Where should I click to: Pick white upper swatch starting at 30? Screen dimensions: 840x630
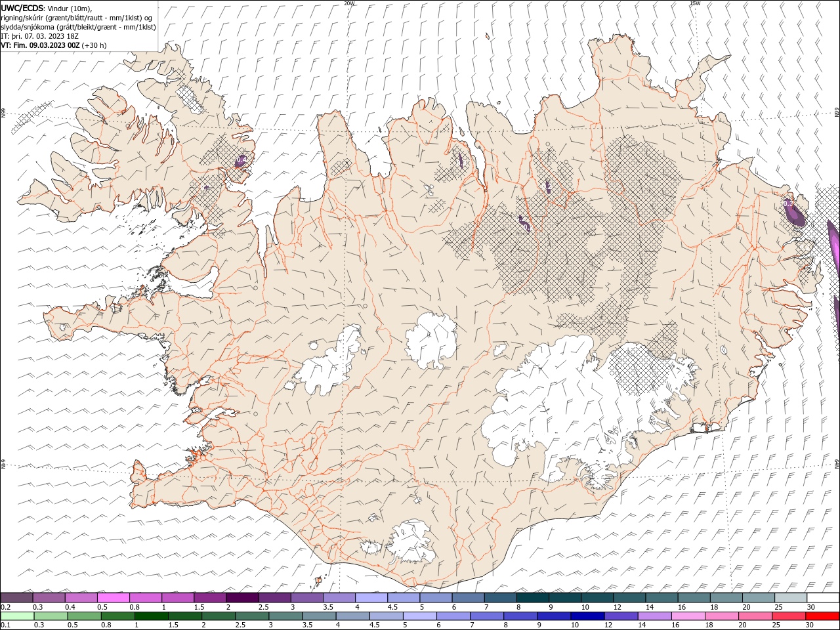point(823,598)
